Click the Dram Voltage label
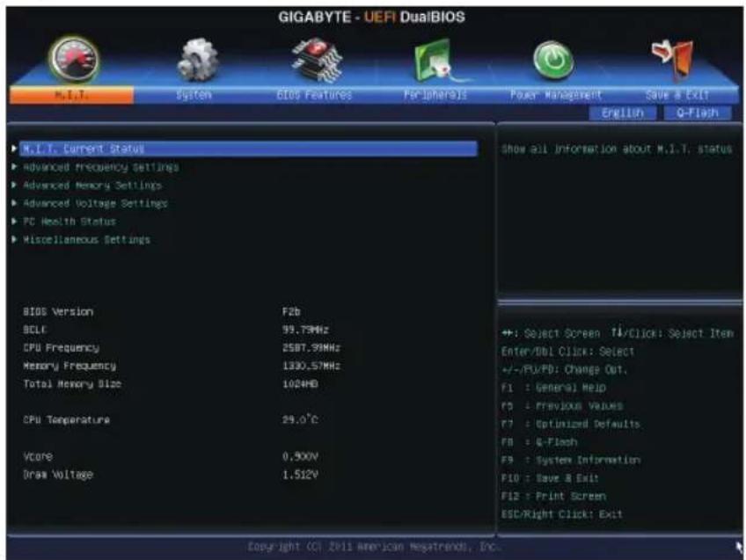The width and height of the screenshot is (746, 560). tap(58, 475)
